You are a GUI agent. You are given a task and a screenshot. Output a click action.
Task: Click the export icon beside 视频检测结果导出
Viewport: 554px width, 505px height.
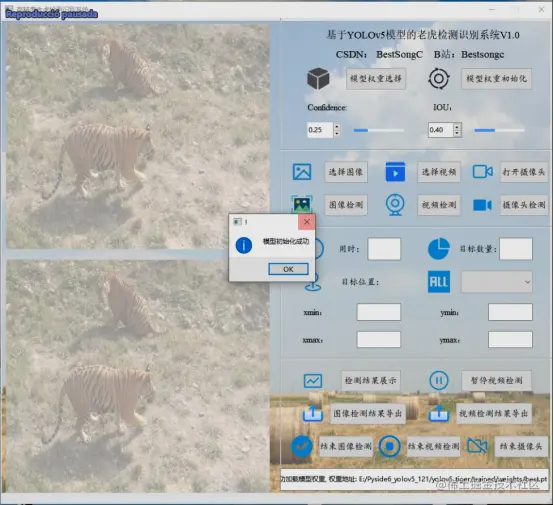pos(439,413)
